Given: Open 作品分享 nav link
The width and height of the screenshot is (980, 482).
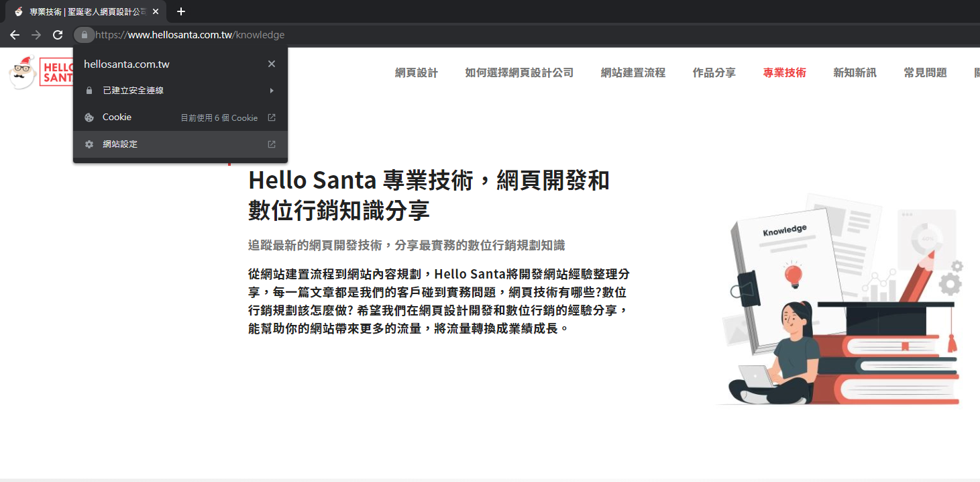Looking at the screenshot, I should [x=714, y=73].
